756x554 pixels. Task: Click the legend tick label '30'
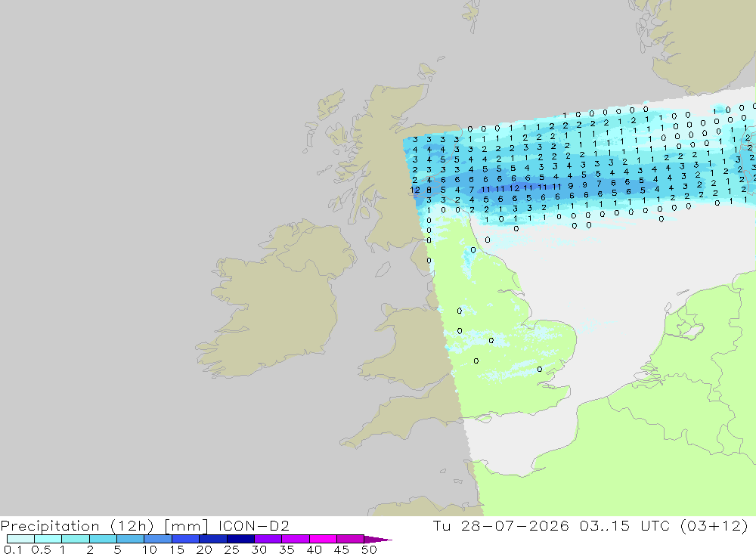point(259,549)
